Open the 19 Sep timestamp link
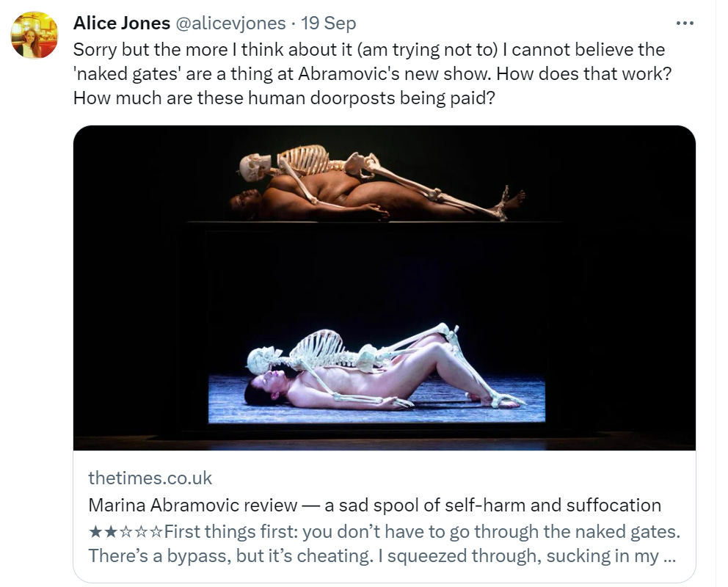The width and height of the screenshot is (728, 587). (x=328, y=23)
